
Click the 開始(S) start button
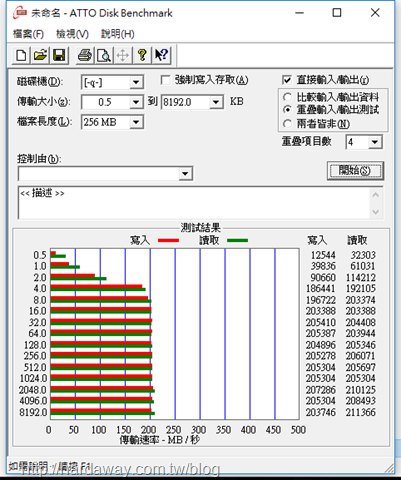click(355, 171)
